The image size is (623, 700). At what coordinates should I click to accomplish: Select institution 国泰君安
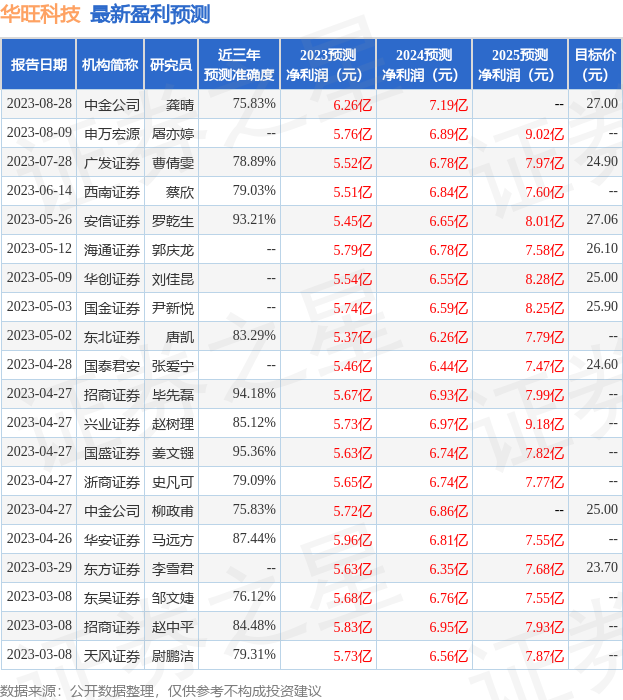(112, 366)
